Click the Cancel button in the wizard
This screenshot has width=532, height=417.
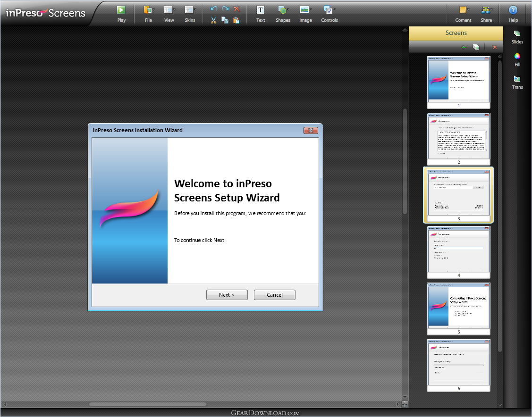click(x=274, y=295)
